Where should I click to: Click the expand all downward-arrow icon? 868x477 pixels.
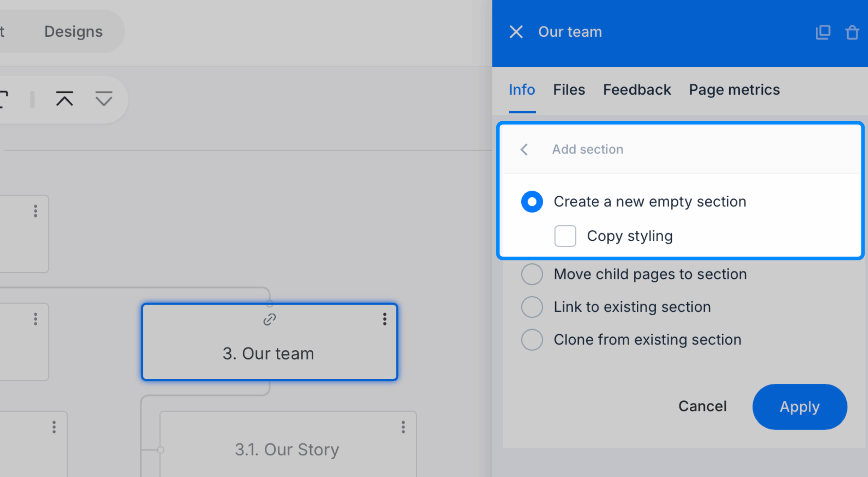[103, 99]
